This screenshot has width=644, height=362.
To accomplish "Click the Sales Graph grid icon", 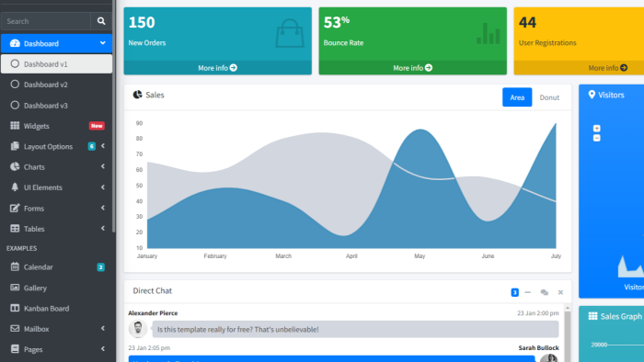I will click(592, 316).
